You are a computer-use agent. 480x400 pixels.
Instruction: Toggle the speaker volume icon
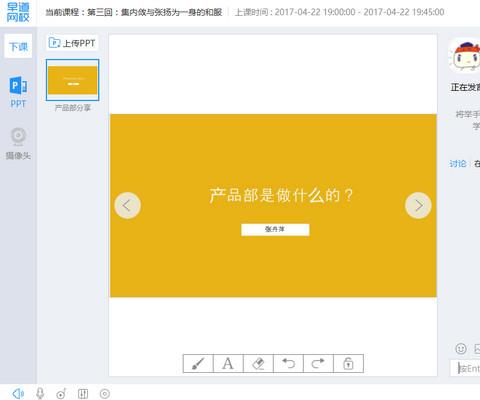point(18,394)
